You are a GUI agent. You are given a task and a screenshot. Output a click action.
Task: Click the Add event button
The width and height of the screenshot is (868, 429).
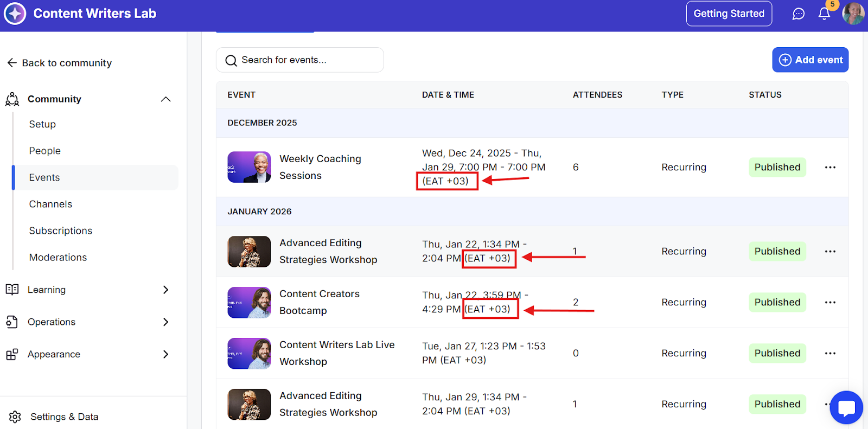pyautogui.click(x=810, y=60)
